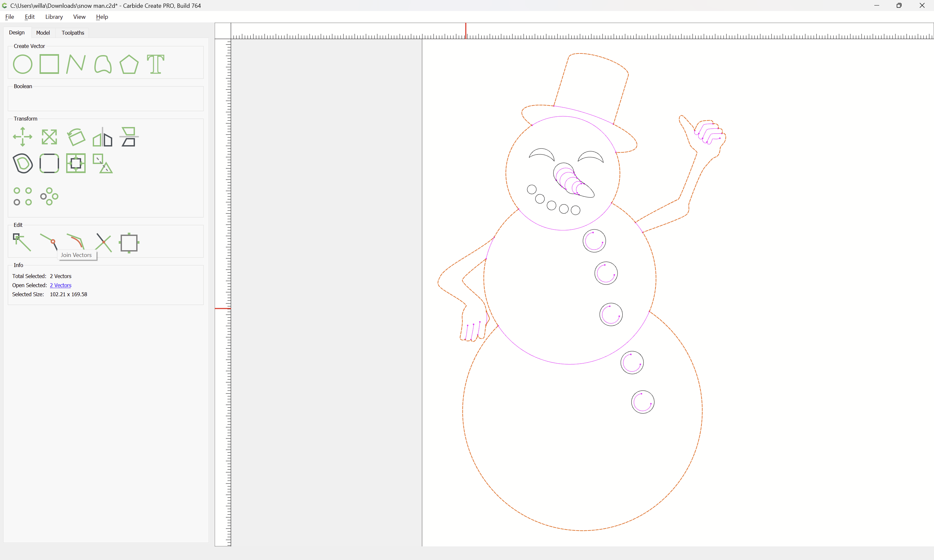Click the Resize proportional shapes tool

pyautogui.click(x=103, y=163)
